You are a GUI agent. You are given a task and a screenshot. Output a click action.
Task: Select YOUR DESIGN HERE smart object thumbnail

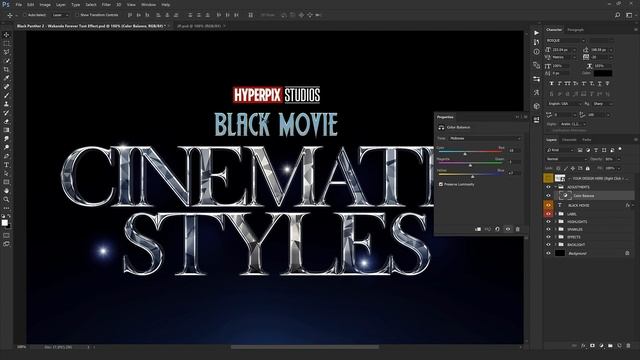coord(560,178)
